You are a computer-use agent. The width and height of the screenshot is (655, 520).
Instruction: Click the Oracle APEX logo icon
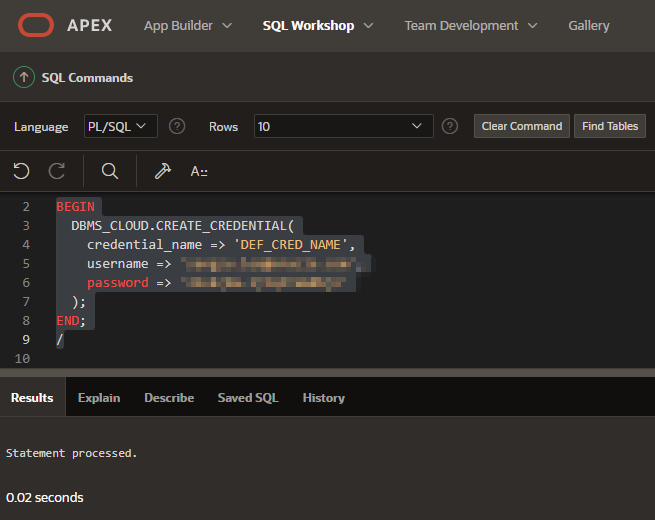coord(36,25)
